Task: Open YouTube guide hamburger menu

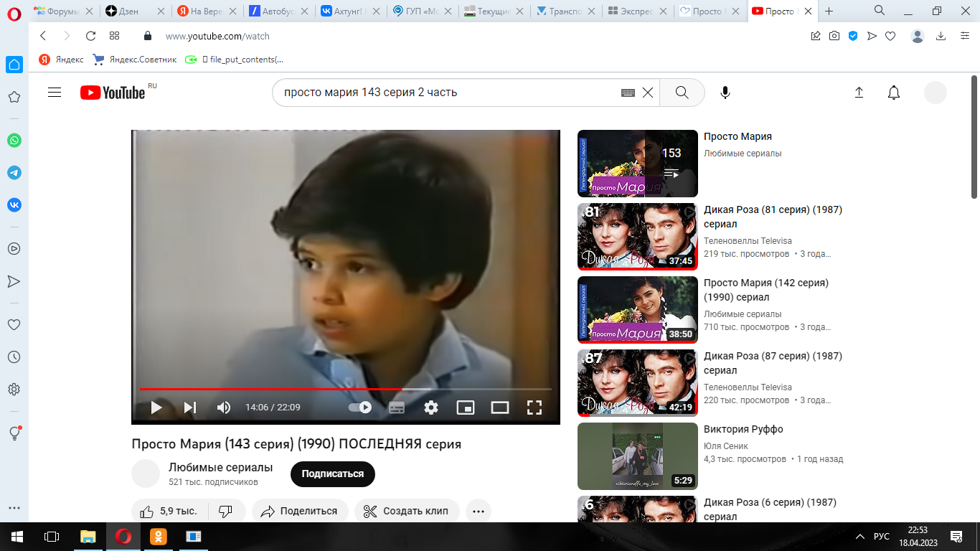Action: [55, 92]
